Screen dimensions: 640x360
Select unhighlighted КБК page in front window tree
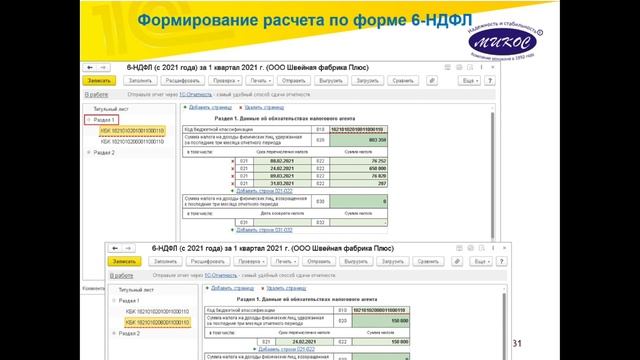click(x=157, y=311)
